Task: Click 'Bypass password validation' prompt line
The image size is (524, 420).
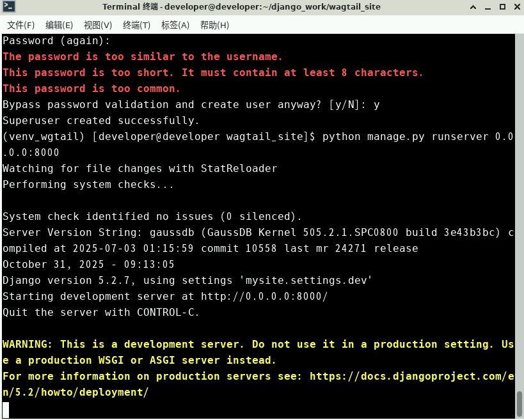Action: click(x=191, y=105)
